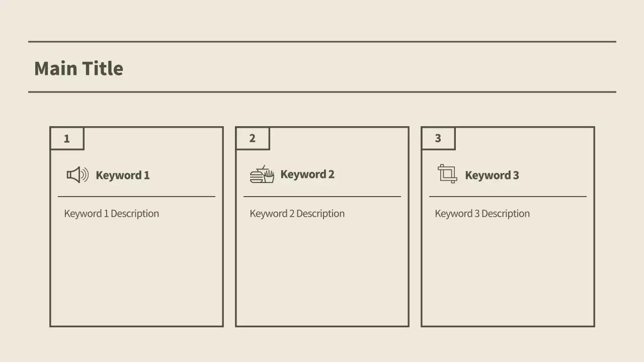Select the empty area inside card 3
Image resolution: width=644 pixels, height=362 pixels.
point(508,274)
